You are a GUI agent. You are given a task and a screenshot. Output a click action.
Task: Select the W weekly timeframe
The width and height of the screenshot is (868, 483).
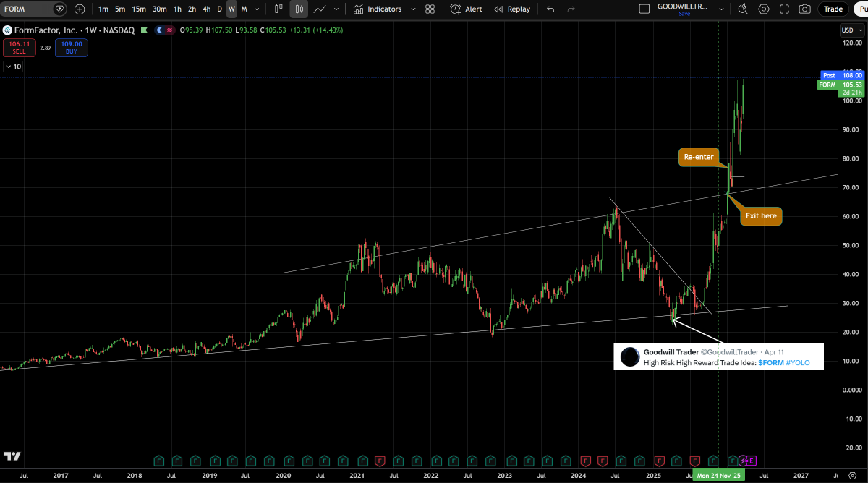(x=231, y=9)
